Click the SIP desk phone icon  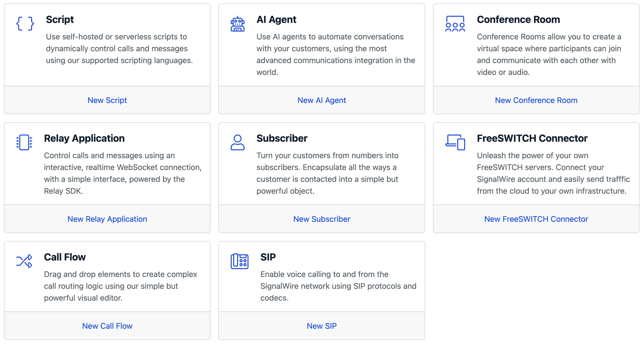[239, 261]
